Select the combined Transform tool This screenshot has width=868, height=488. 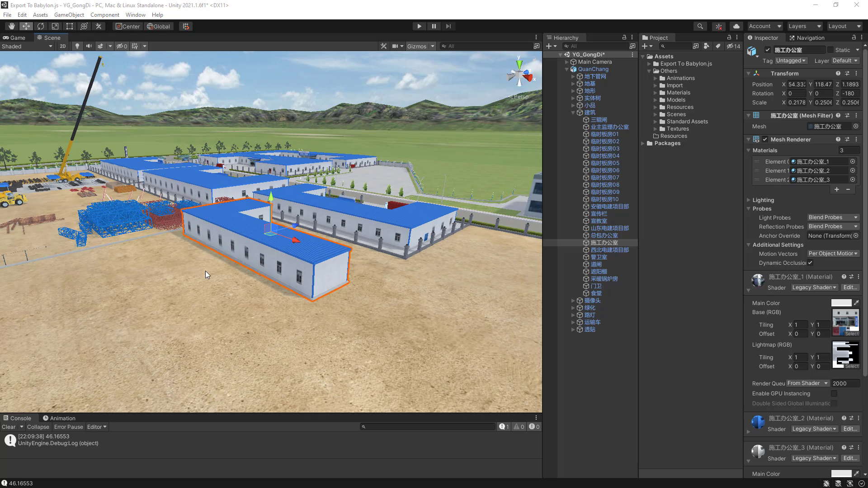(x=84, y=26)
